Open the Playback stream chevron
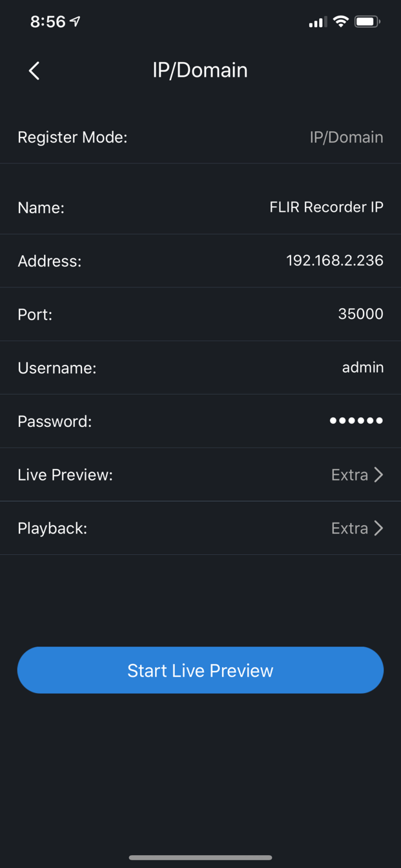 coord(379,528)
